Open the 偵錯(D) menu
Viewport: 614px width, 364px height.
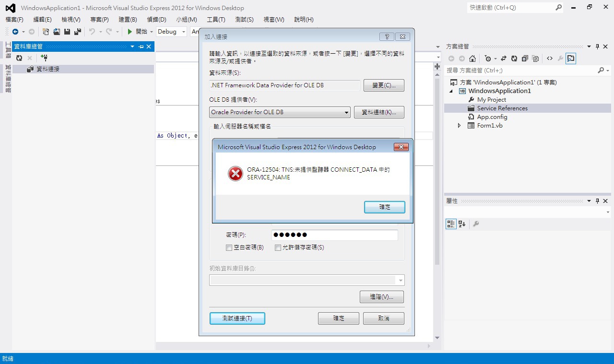156,20
